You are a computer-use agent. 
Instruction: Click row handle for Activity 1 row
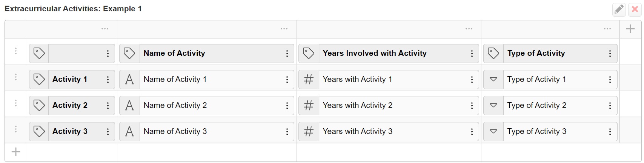pyautogui.click(x=16, y=77)
